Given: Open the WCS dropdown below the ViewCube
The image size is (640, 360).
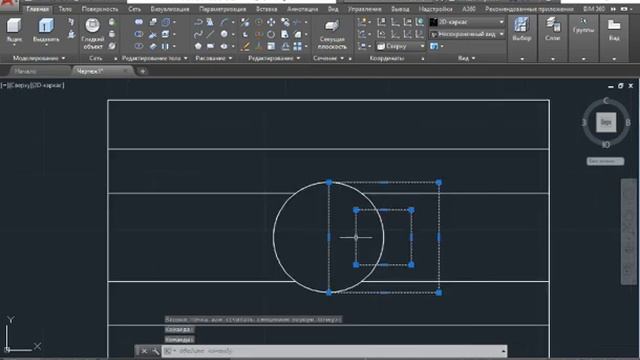Looking at the screenshot, I should 605,161.
